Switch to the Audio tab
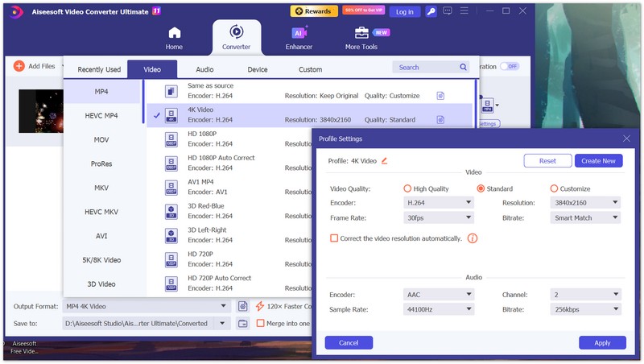 [x=204, y=69]
